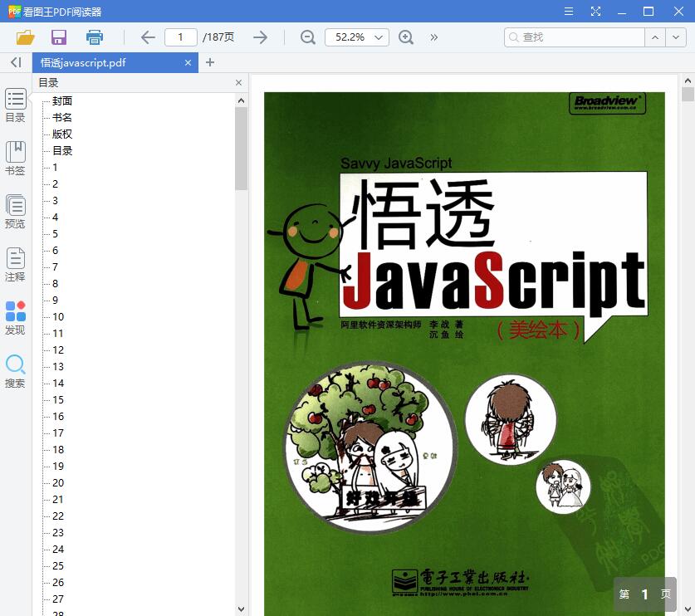Jump to 版权 in the outline
695x616 pixels.
[x=62, y=134]
